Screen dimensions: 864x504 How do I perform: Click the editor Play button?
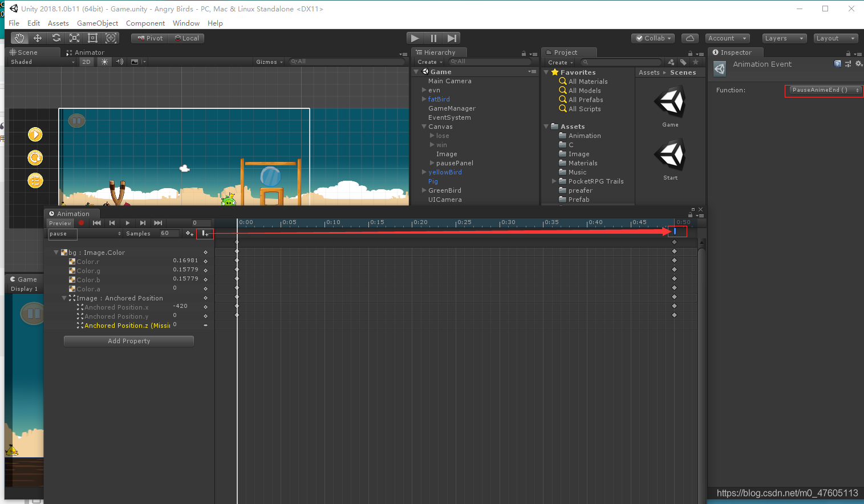coord(415,38)
